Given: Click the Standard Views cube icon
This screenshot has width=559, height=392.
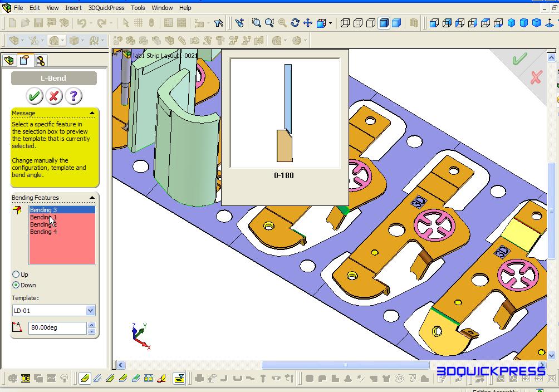Looking at the screenshot, I should (x=321, y=23).
